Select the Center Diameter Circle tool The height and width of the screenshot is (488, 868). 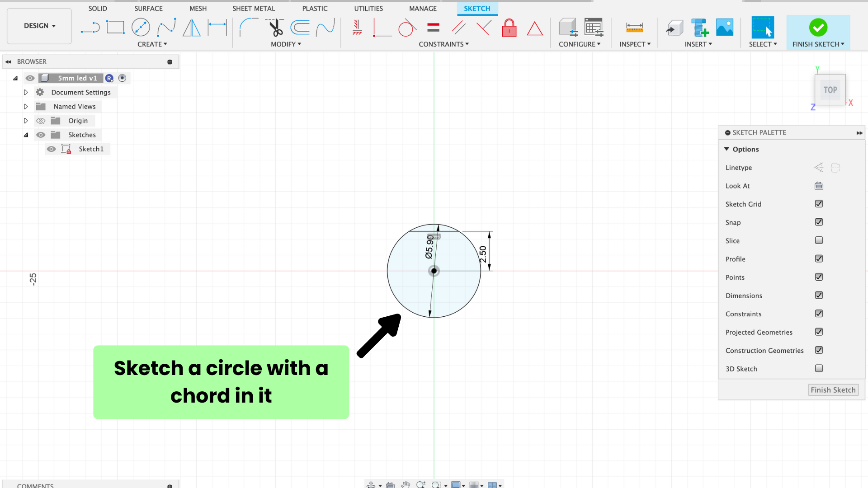141,28
